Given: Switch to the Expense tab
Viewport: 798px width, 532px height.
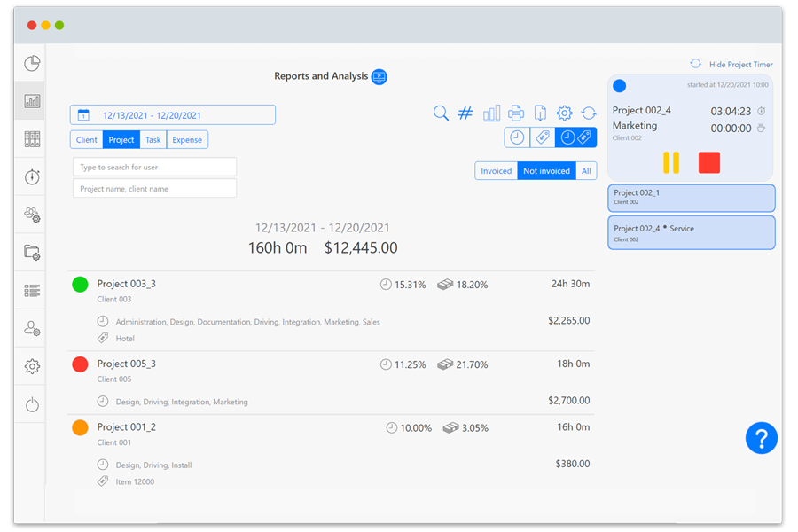Looking at the screenshot, I should point(187,140).
